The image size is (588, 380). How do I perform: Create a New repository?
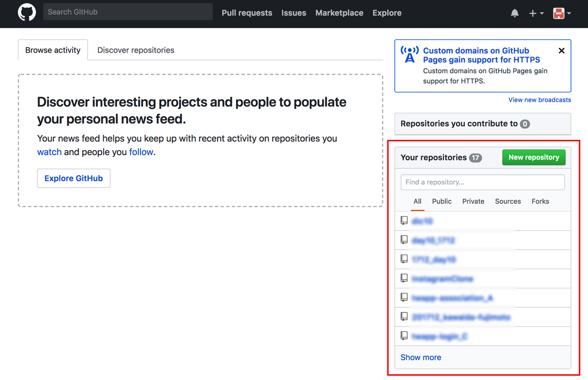(534, 157)
